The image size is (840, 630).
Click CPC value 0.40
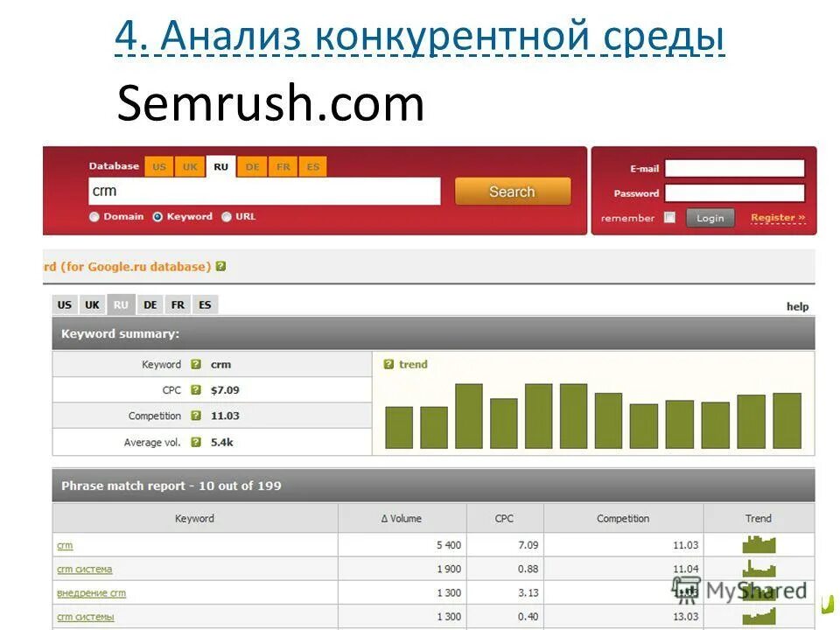click(x=528, y=617)
